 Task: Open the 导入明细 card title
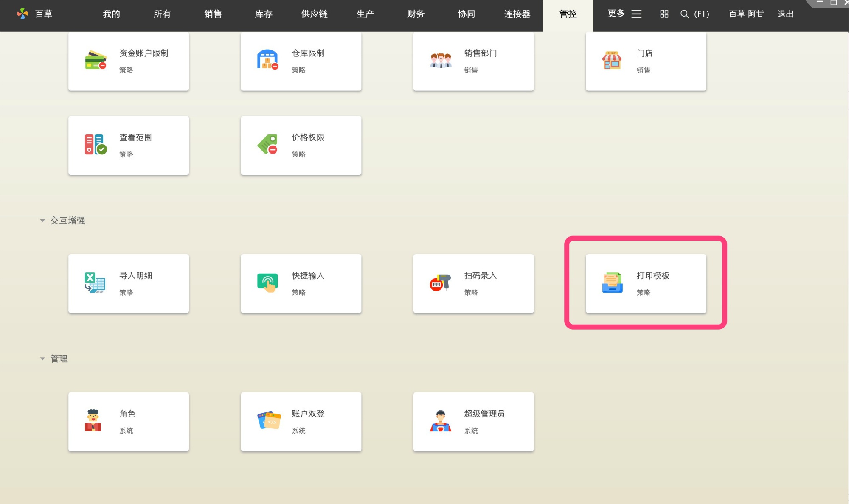[136, 275]
